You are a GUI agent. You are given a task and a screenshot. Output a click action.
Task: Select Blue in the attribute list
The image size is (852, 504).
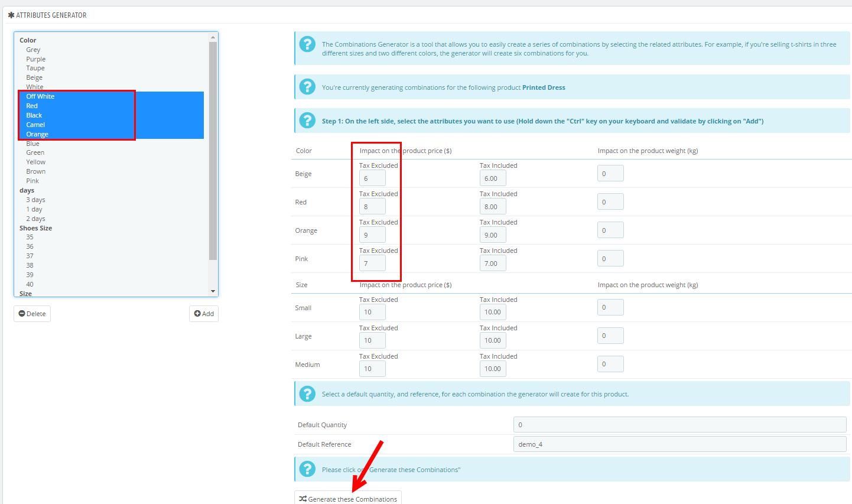[32, 144]
